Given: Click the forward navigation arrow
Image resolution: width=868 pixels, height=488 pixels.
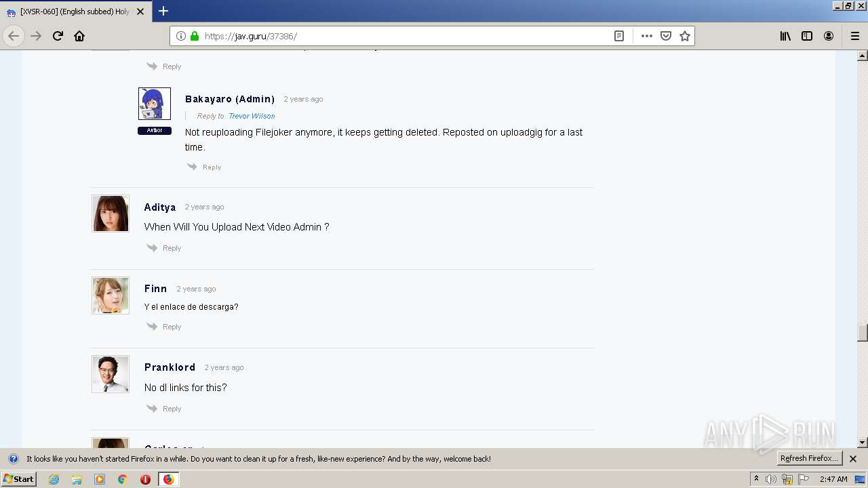Looking at the screenshot, I should click(x=36, y=36).
